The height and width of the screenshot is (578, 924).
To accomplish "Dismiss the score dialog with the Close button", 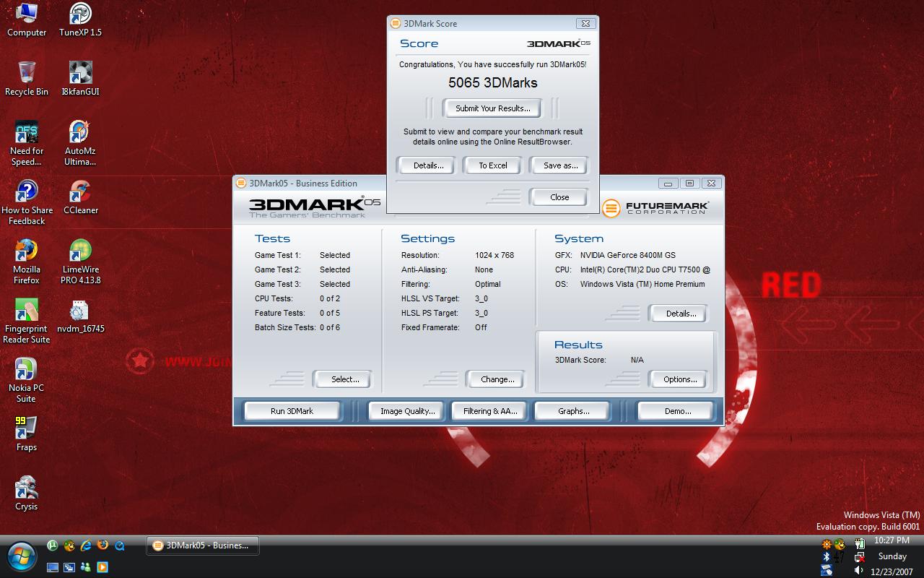I will [559, 197].
